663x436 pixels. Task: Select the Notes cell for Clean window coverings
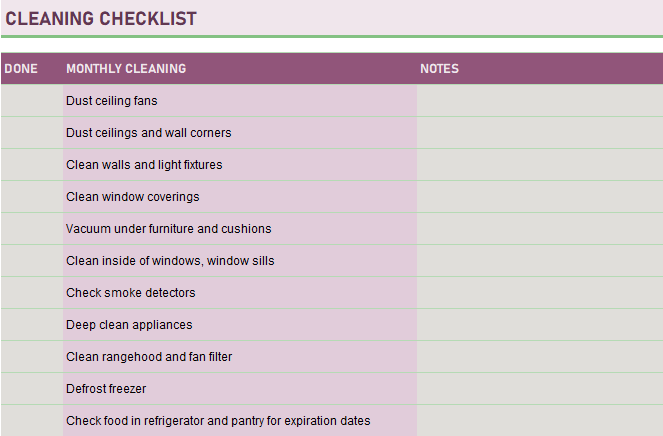tap(539, 197)
